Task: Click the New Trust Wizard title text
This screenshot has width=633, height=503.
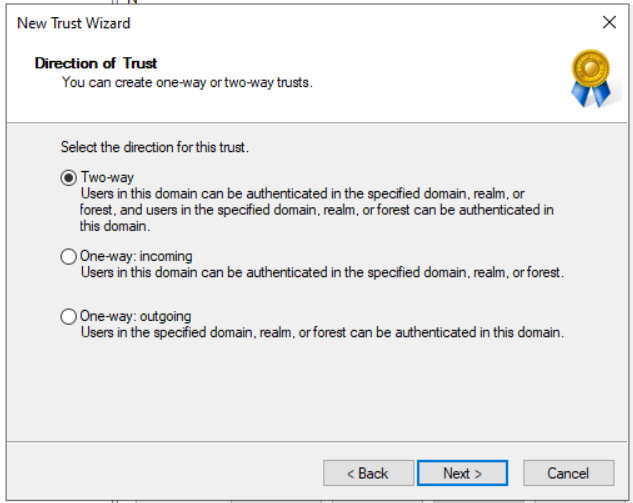Action: click(x=73, y=22)
